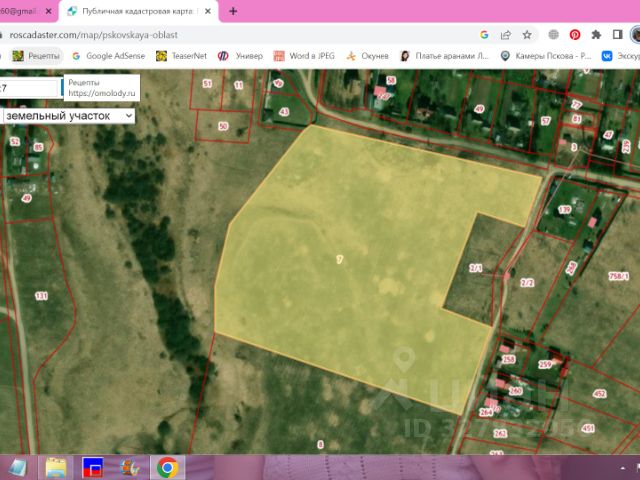Image resolution: width=640 pixels, height=480 pixels.
Task: Open the Word в JPEG bookmark
Action: click(304, 56)
